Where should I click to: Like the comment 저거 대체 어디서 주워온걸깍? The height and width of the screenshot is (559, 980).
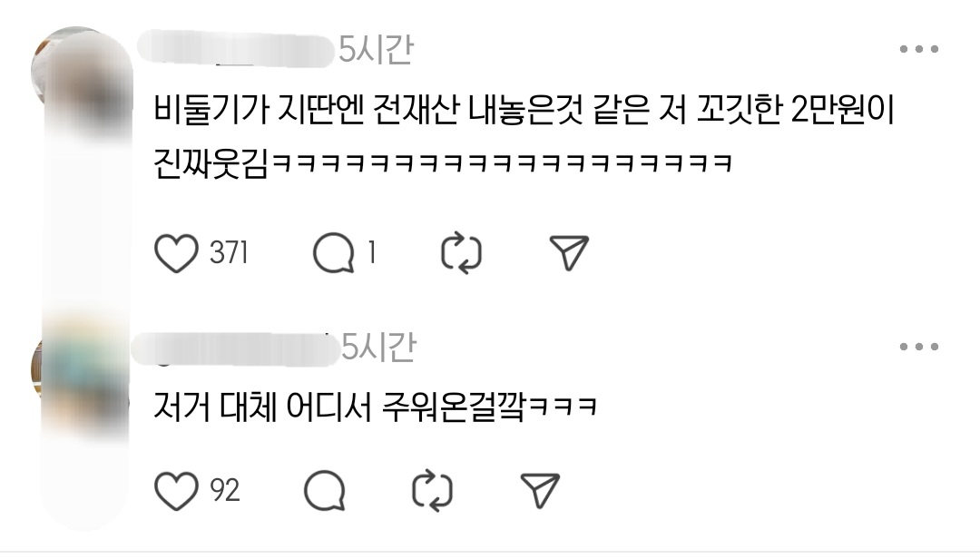tap(176, 491)
